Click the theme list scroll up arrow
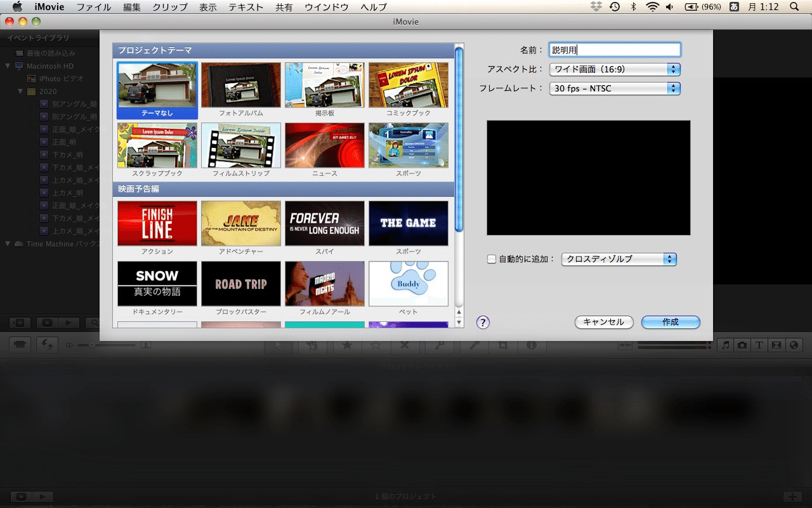Image resolution: width=812 pixels, height=508 pixels. [x=459, y=312]
